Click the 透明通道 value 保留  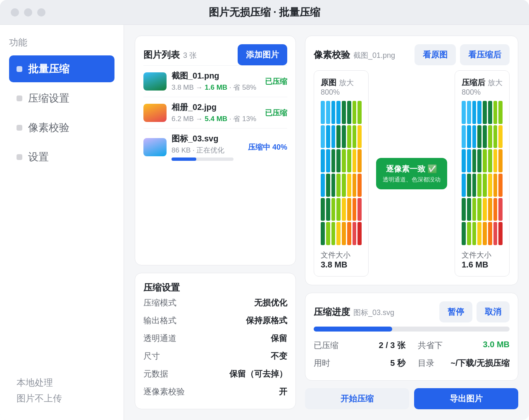point(279,338)
